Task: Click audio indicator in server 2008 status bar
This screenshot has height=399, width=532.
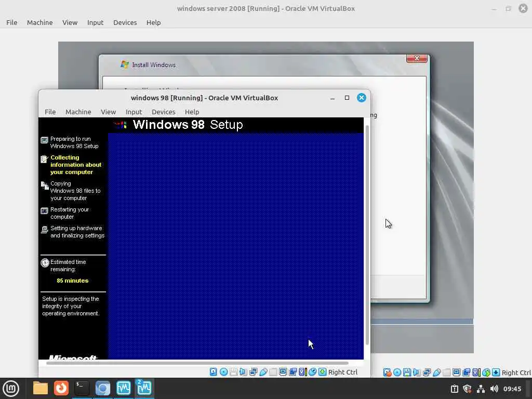Action: 417,373
